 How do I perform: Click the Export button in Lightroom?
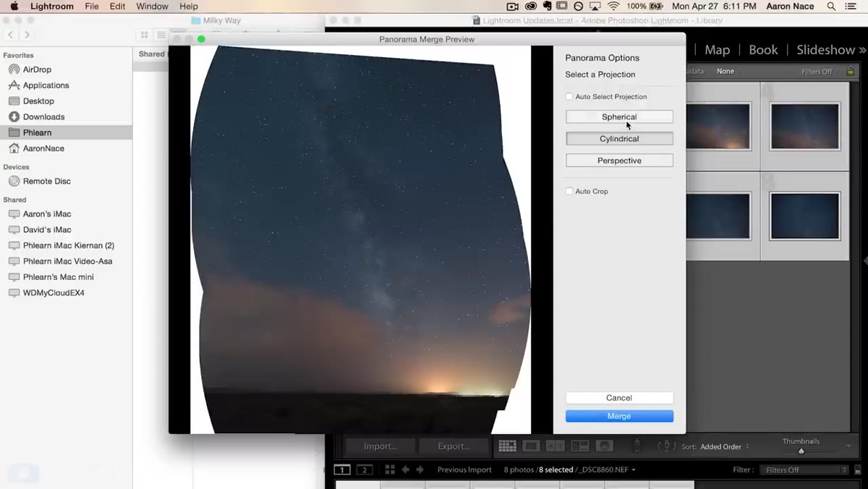[x=454, y=446]
